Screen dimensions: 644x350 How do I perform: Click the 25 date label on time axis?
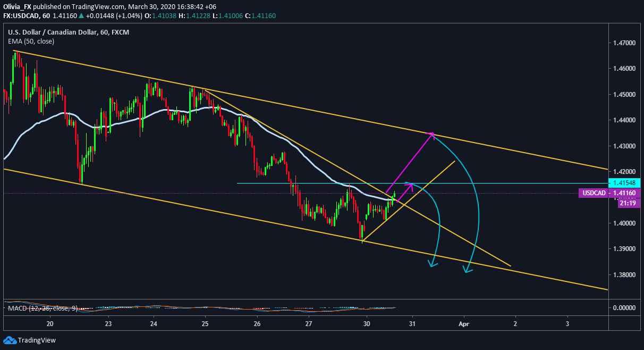(205, 323)
